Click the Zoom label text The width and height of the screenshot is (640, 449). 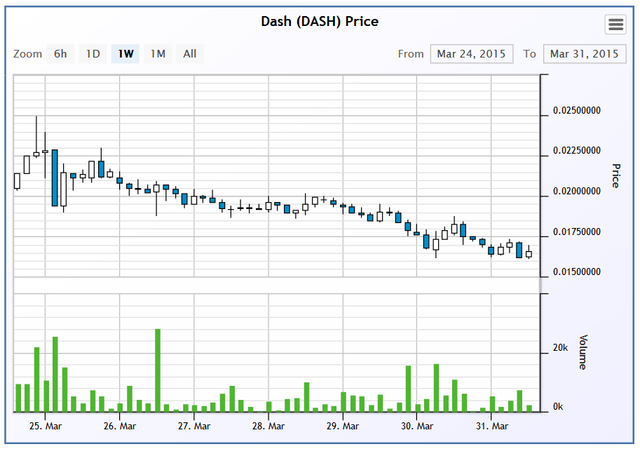[27, 54]
